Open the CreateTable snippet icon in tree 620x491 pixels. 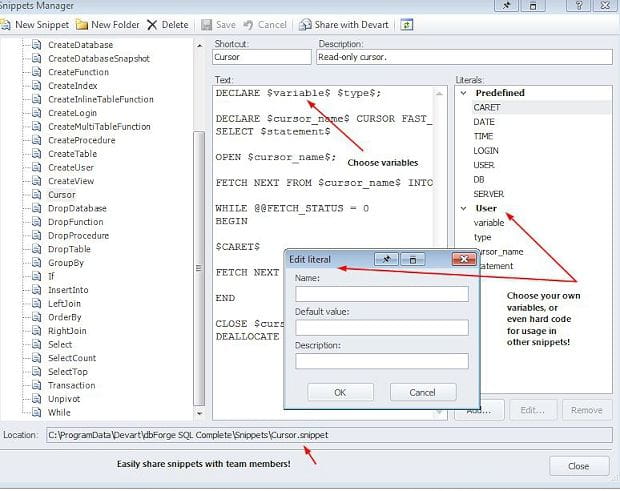point(36,154)
